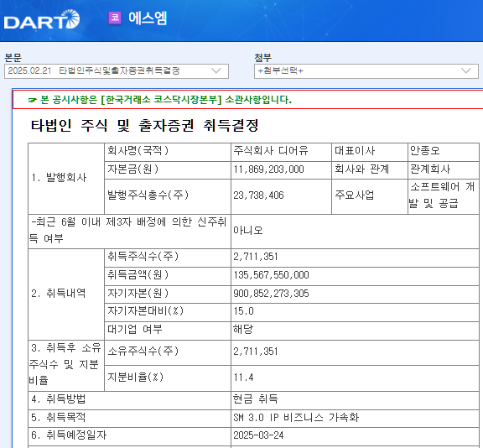The width and height of the screenshot is (483, 448).
Task: Click the 자기자본(원) label cell
Action: 168,294
